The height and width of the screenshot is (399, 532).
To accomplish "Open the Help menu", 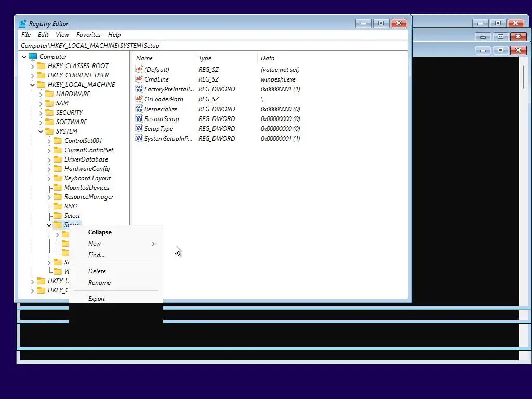I will pyautogui.click(x=114, y=35).
